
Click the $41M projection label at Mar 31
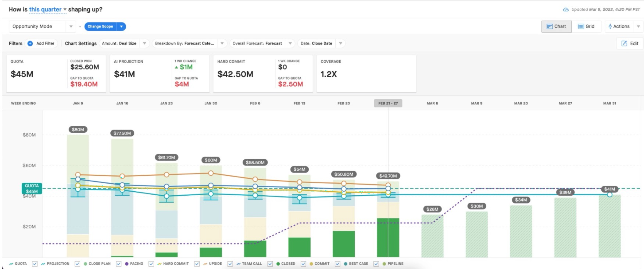point(609,189)
